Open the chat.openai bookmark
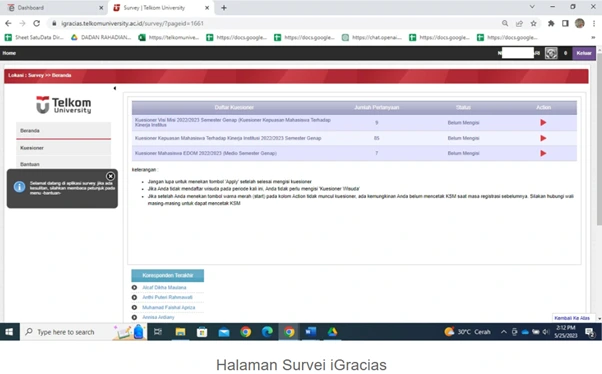 point(372,37)
